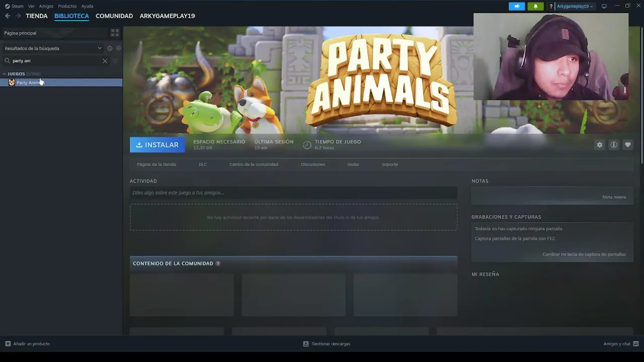This screenshot has height=362, width=644.
Task: Open the Resultados de la búsqueda dropdown
Action: (x=53, y=48)
